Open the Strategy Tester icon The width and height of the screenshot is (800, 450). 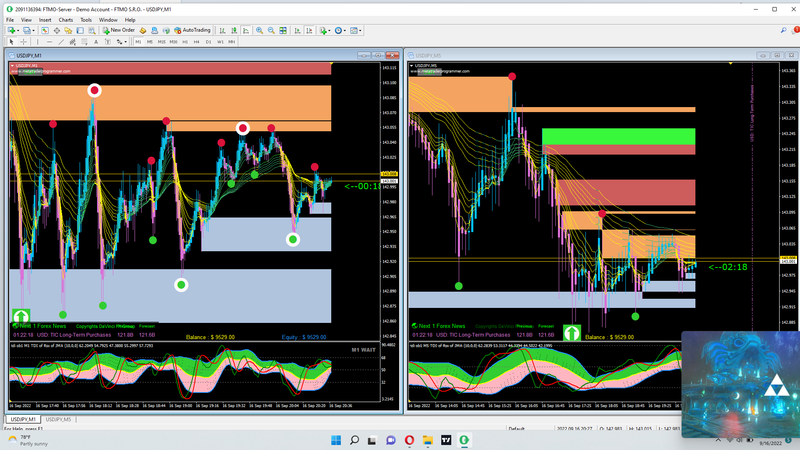coord(92,31)
